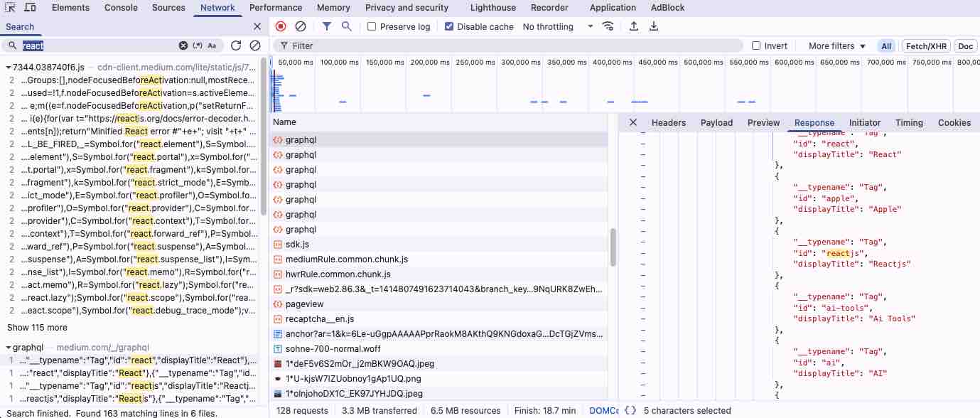Viewport: 980px width, 418px height.
Task: Switch to the Console tab
Action: tap(121, 7)
